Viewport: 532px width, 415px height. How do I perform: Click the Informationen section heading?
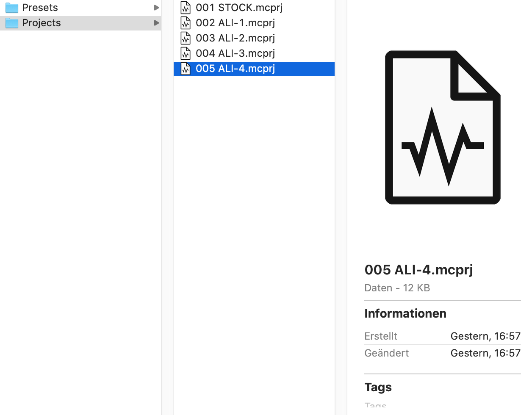(405, 313)
